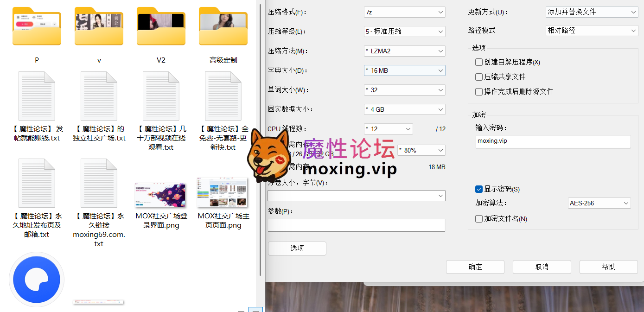The width and height of the screenshot is (644, 312).
Task: Cancel the dialog with 取消
Action: point(542,267)
